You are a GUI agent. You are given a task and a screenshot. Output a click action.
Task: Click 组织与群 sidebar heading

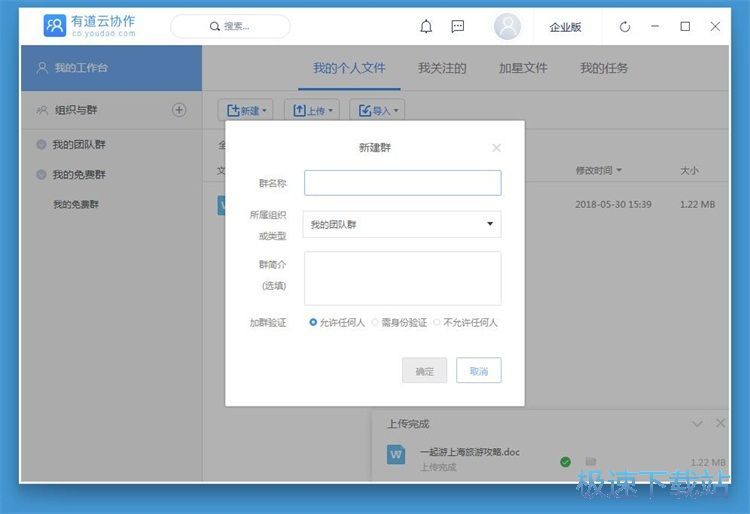pos(76,110)
